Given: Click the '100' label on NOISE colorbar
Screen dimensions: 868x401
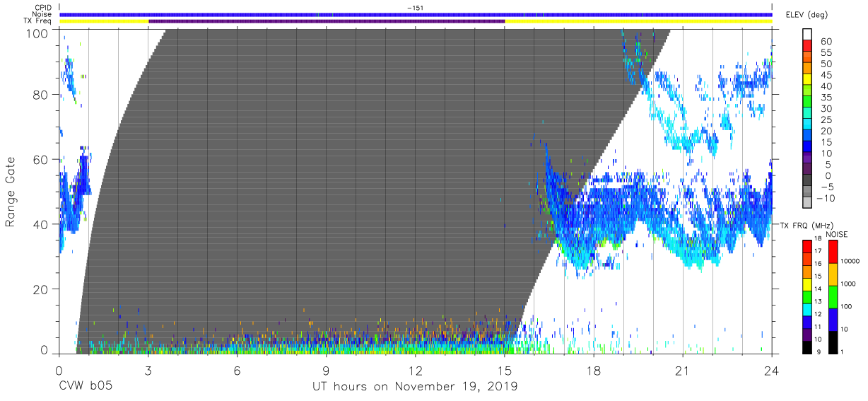Looking at the screenshot, I should (847, 306).
